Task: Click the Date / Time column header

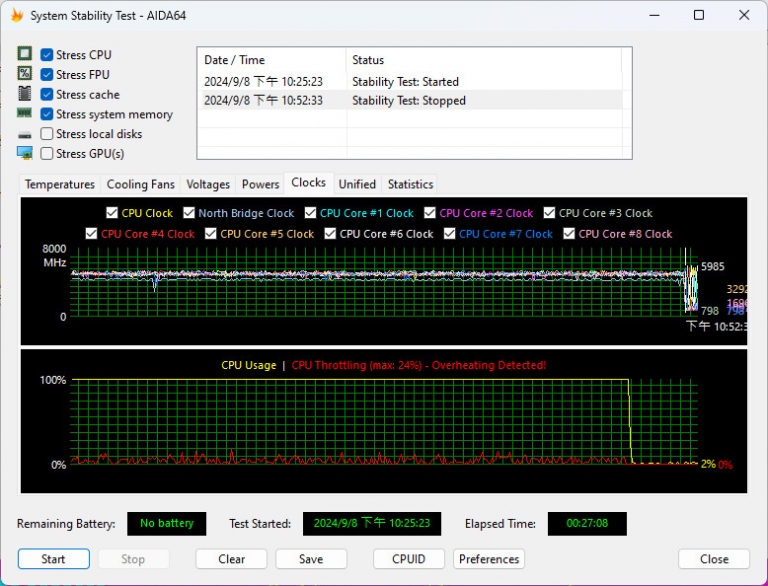Action: click(272, 60)
